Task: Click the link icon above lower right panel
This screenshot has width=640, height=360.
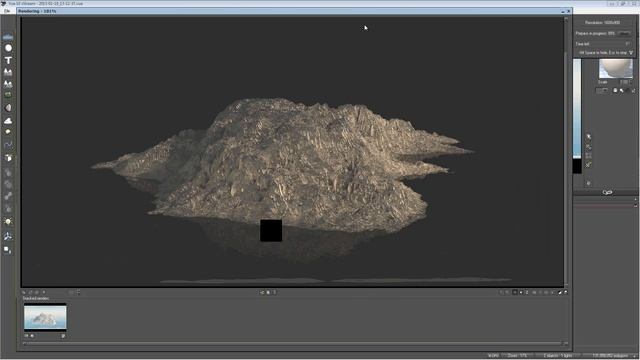Action: click(x=607, y=192)
